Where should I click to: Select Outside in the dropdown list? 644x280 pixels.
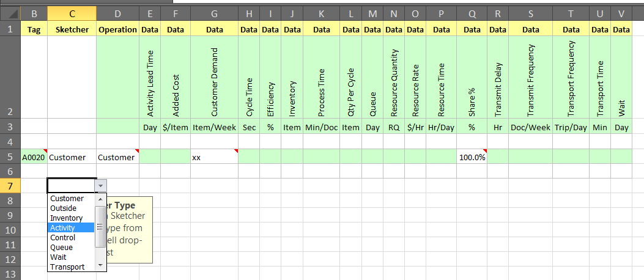click(x=72, y=208)
